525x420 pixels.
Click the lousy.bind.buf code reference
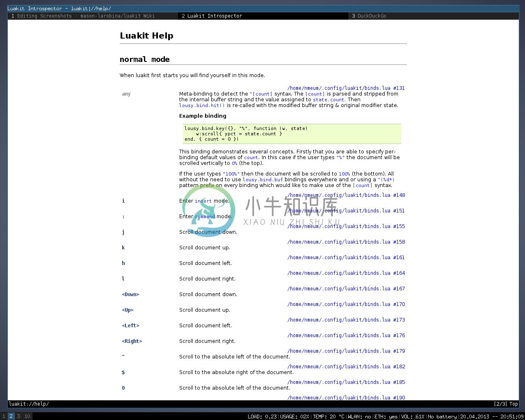click(x=263, y=180)
